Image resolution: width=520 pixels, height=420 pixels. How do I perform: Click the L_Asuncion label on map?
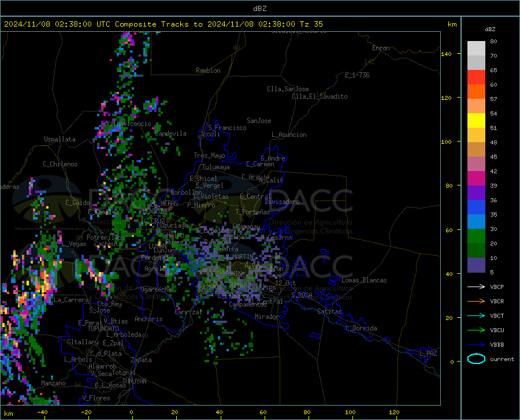pos(289,135)
